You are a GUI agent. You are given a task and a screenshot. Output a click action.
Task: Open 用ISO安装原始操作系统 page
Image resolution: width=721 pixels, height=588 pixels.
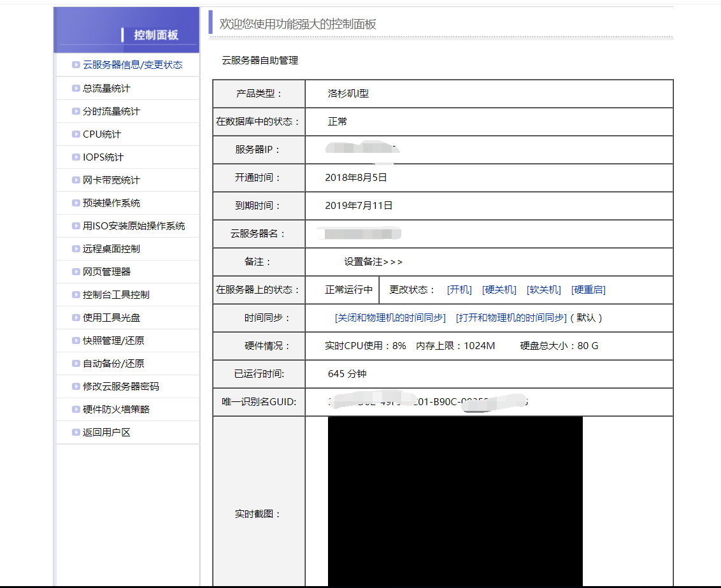(x=134, y=226)
